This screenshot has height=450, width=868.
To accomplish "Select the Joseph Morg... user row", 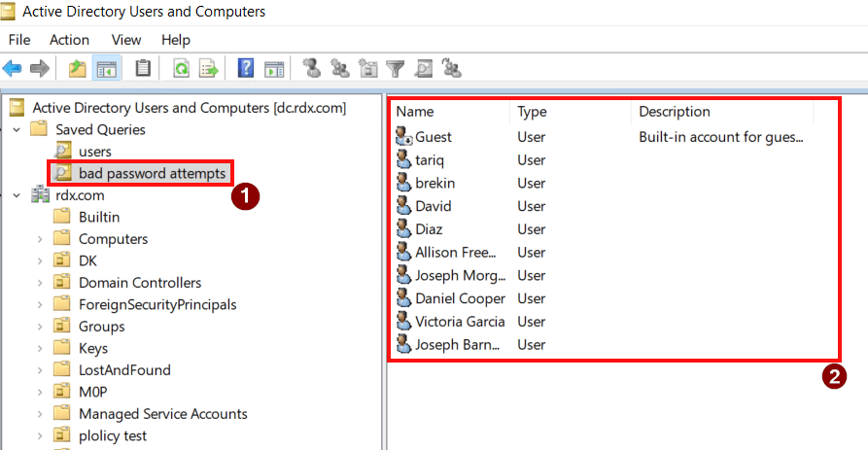I will tap(460, 275).
